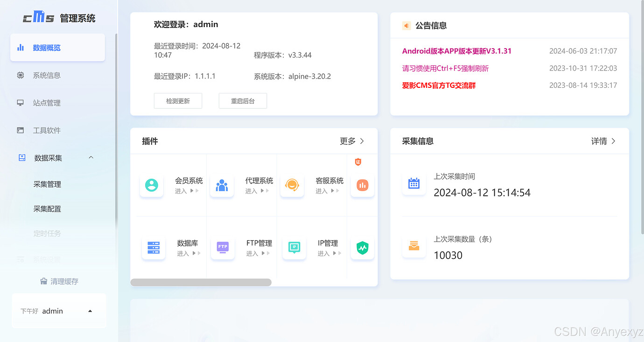Viewport: 644px width, 342px height.
Task: Select the IP管理 plugin icon
Action: [294, 248]
